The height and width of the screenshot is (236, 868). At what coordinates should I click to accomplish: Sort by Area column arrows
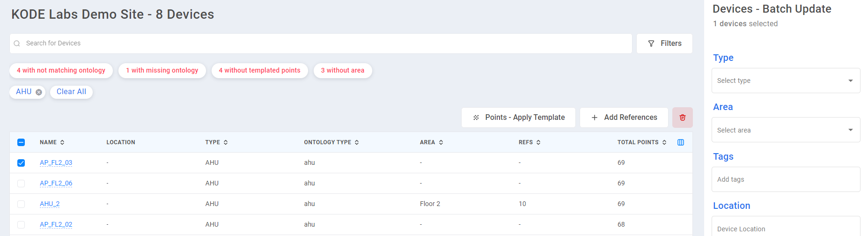coord(441,142)
